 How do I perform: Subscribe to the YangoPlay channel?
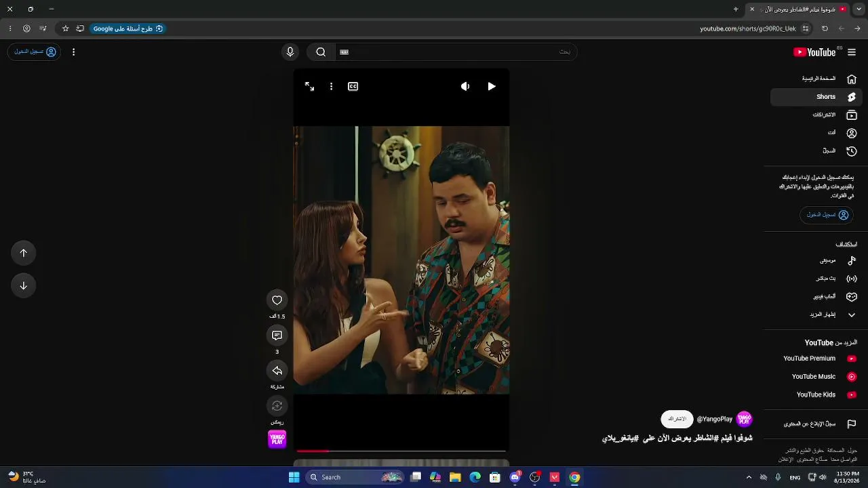tap(677, 420)
